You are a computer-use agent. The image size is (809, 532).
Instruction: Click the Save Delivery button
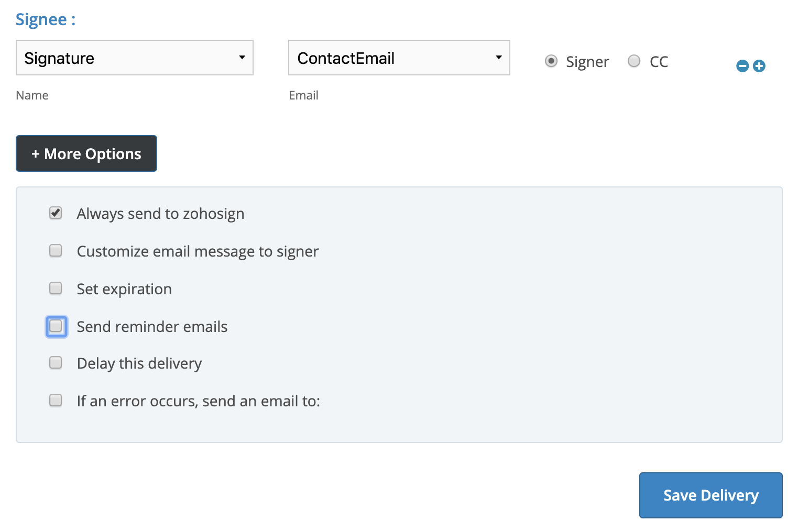click(710, 495)
